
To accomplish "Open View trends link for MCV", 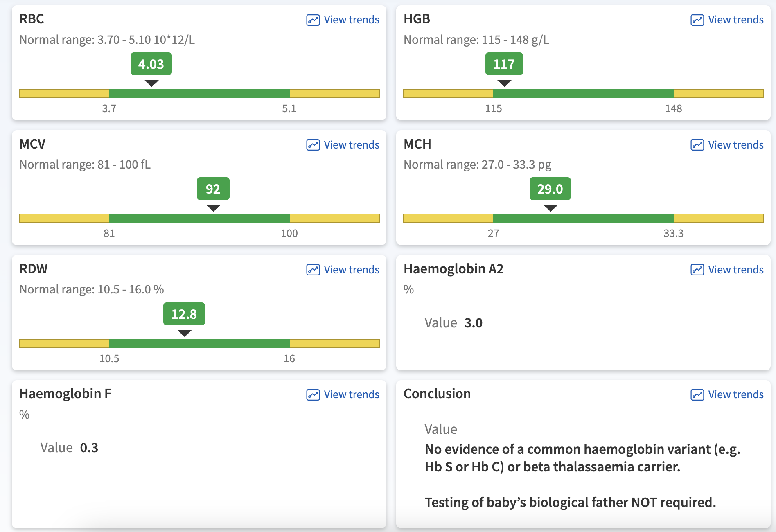I will pyautogui.click(x=351, y=145).
